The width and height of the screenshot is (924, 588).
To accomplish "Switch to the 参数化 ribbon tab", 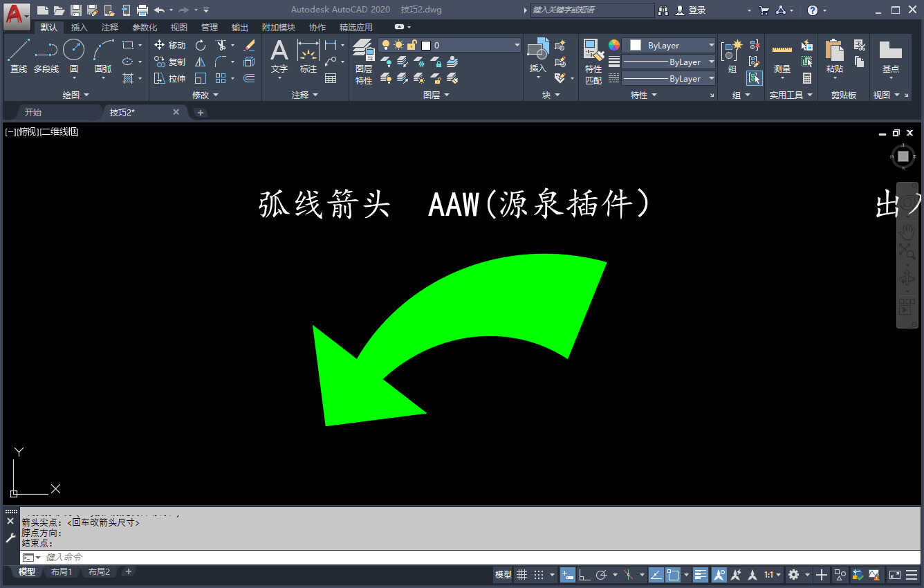I will click(145, 27).
